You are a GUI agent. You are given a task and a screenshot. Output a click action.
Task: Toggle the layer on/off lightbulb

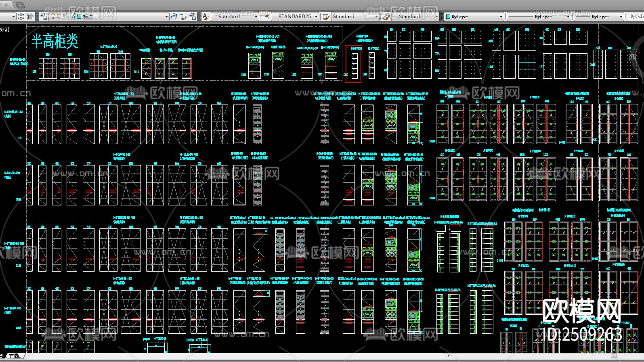pos(52,17)
